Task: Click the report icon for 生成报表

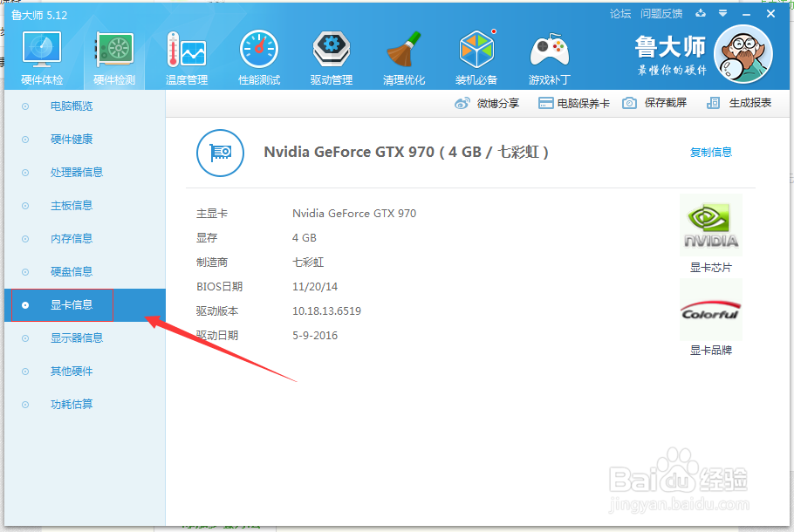Action: pyautogui.click(x=713, y=103)
